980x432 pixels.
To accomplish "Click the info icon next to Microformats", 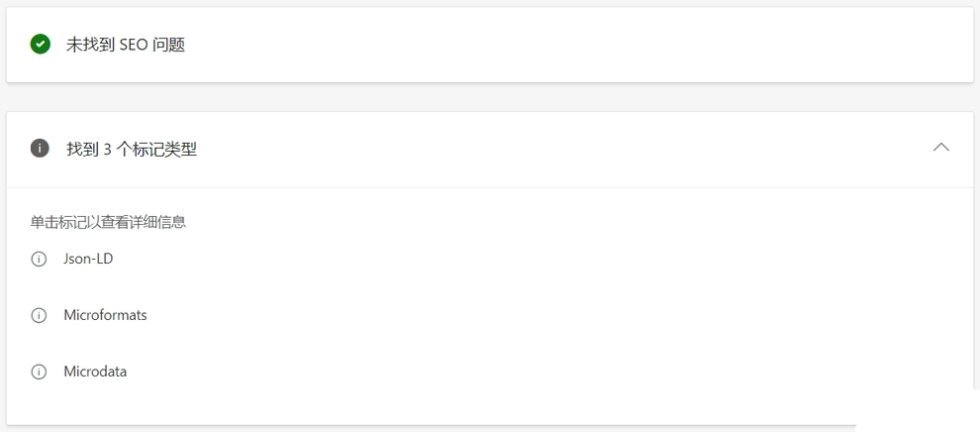I will click(39, 316).
